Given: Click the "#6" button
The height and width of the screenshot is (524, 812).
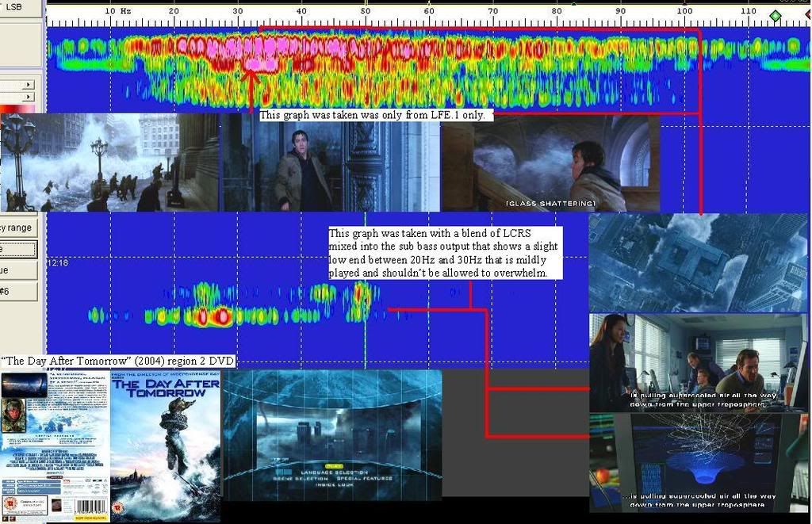Looking at the screenshot, I should pyautogui.click(x=19, y=292).
